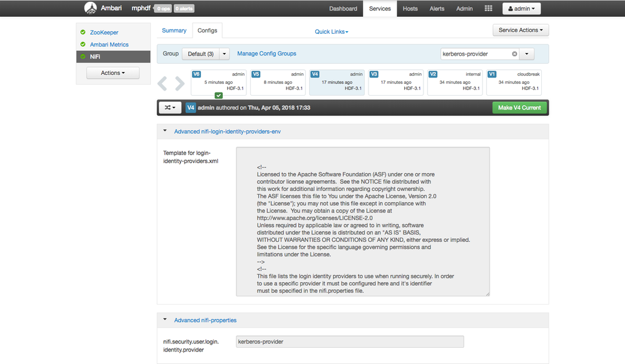Go to next config versions arrow
This screenshot has height=364, width=625.
click(x=180, y=83)
